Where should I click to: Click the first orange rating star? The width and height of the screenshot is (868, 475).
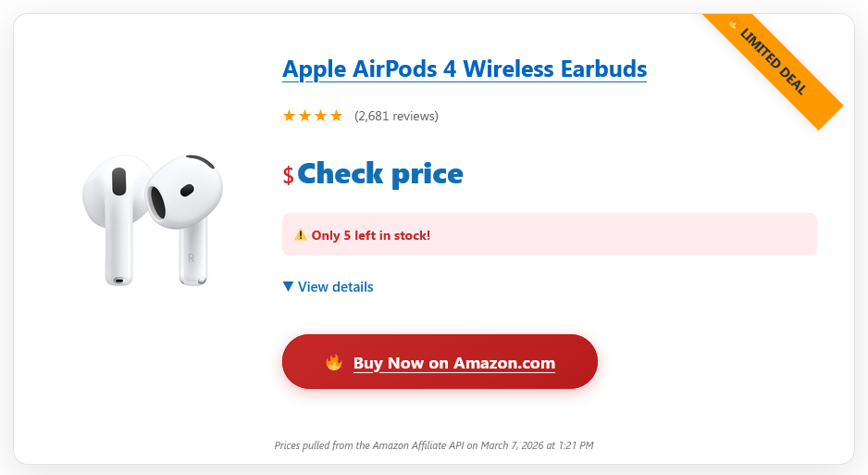pos(289,116)
